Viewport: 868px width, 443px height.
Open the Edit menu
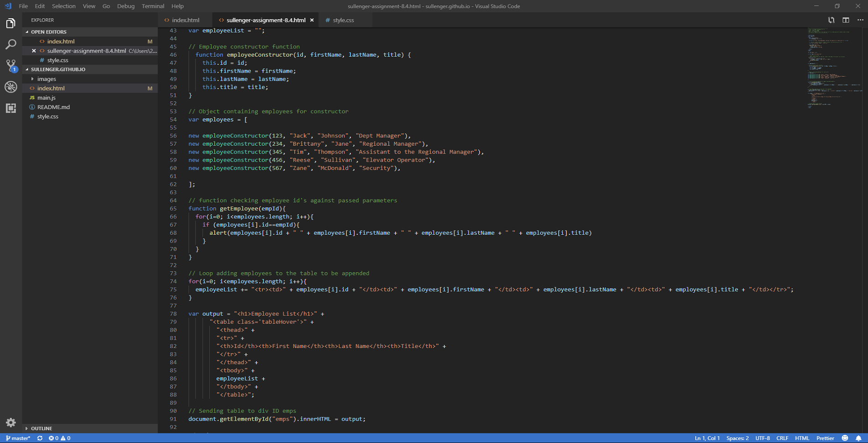click(40, 6)
